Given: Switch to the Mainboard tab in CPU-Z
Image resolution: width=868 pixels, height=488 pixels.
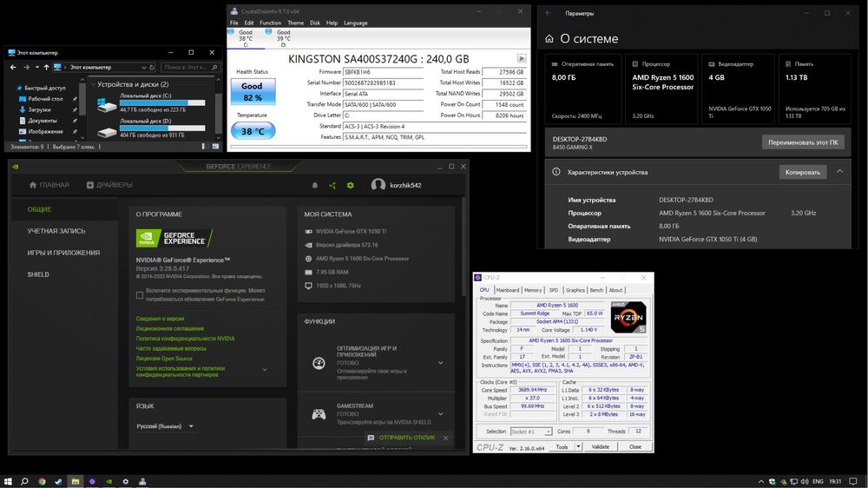Looking at the screenshot, I should 507,290.
